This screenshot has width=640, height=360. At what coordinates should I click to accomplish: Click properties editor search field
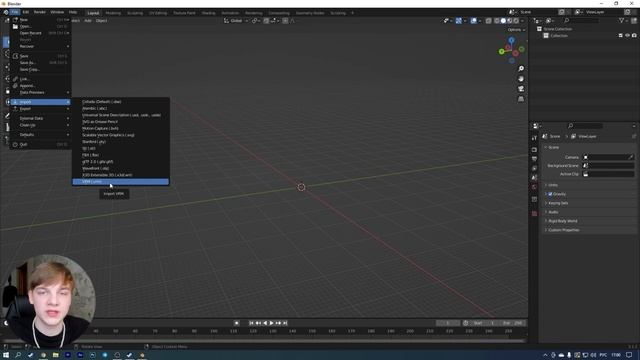(586, 126)
